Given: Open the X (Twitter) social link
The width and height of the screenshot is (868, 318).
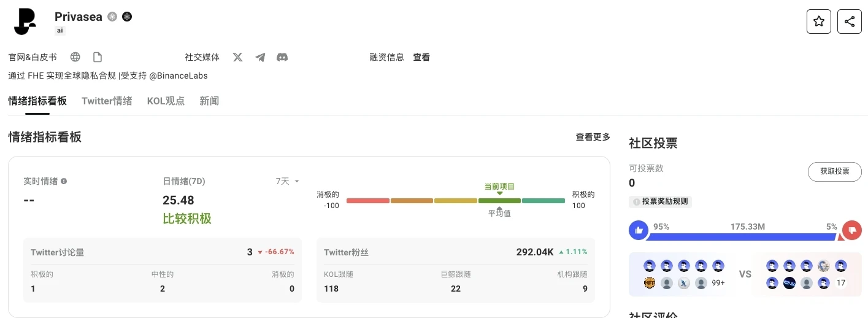Looking at the screenshot, I should (x=238, y=57).
